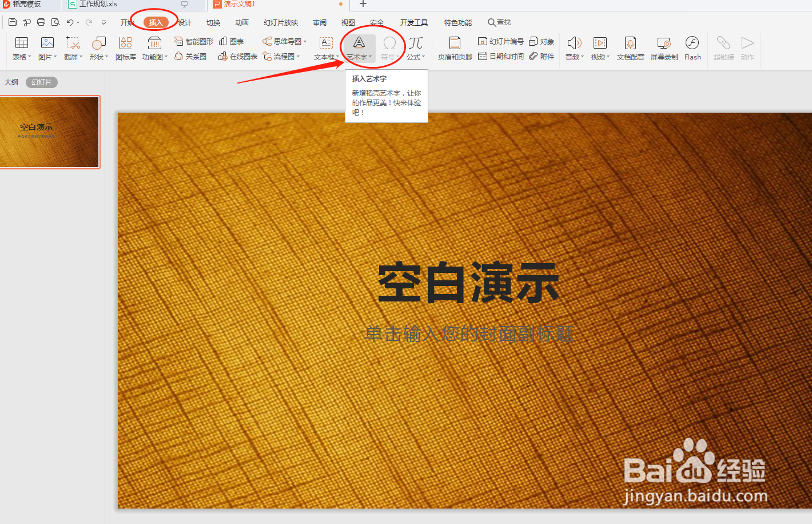
Task: Select the 幻灯片 panel tab
Action: tap(41, 82)
